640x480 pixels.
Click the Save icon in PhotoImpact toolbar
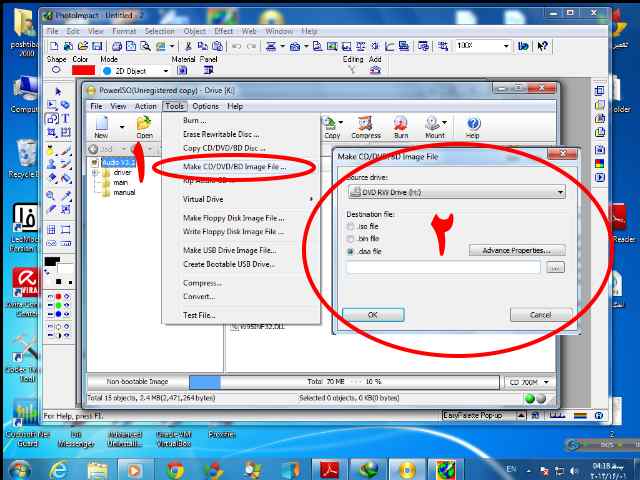(x=97, y=46)
